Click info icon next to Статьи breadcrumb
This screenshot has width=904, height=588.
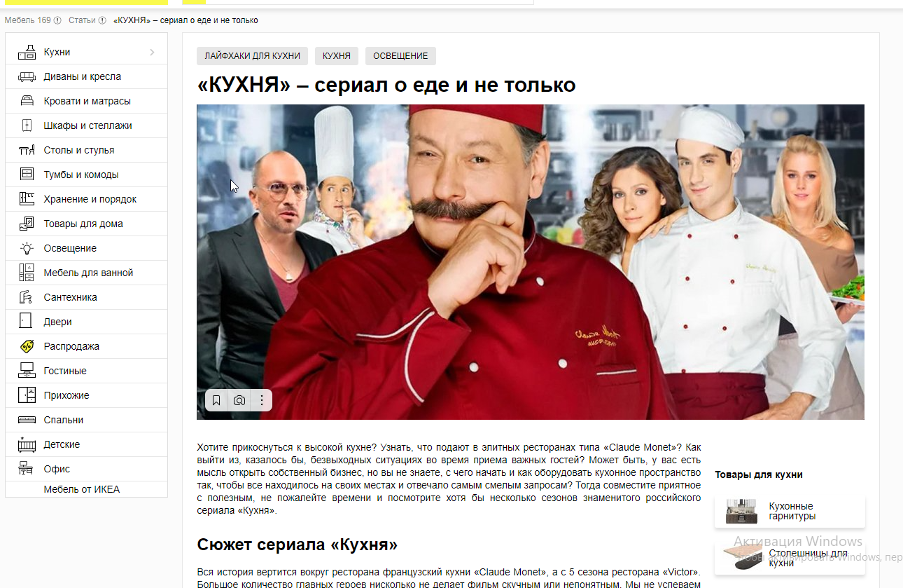pyautogui.click(x=102, y=20)
